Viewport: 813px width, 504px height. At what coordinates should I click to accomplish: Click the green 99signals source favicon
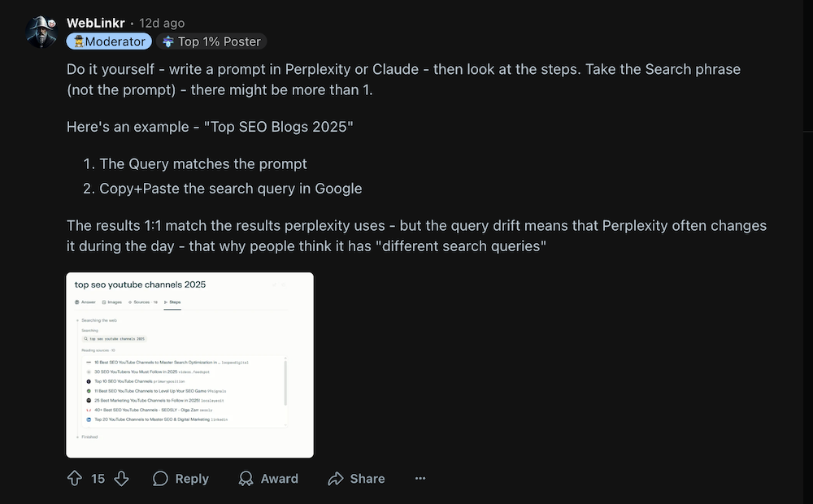pyautogui.click(x=89, y=391)
